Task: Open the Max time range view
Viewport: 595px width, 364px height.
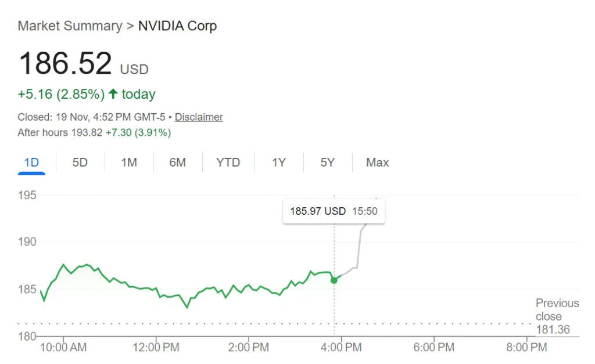Action: 377,163
